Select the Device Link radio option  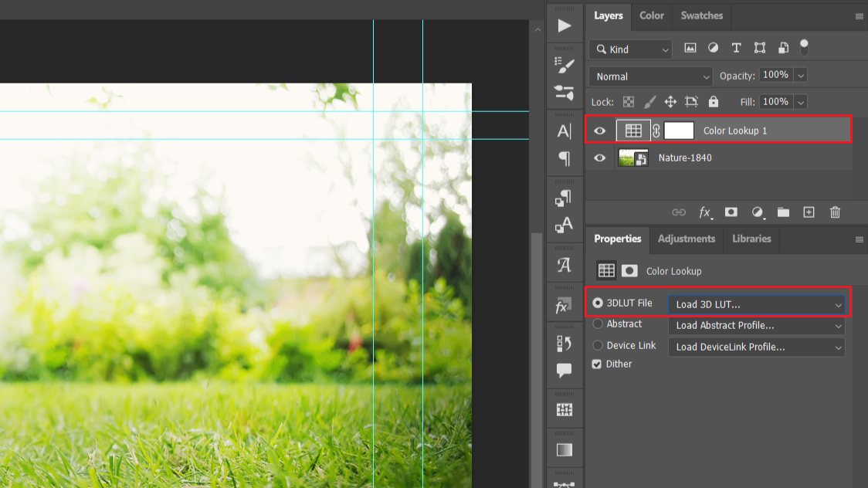[598, 346]
